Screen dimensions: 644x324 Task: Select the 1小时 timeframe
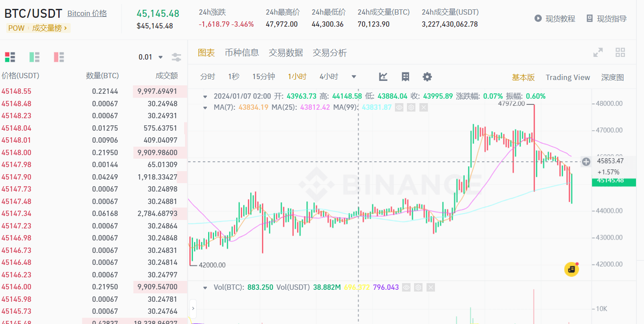tap(297, 76)
